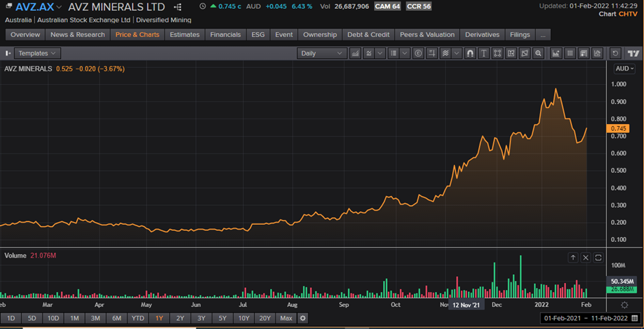Click the wavy lines analysis icon
The width and height of the screenshot is (644, 329).
coord(445,53)
